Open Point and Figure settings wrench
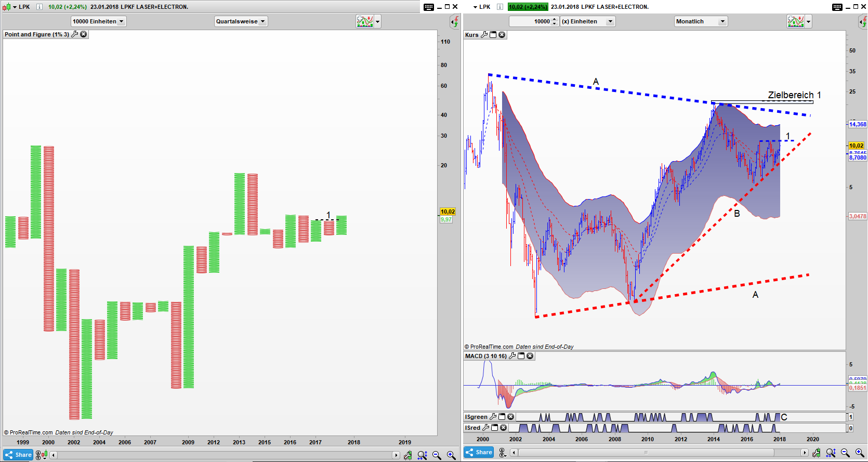 point(75,34)
